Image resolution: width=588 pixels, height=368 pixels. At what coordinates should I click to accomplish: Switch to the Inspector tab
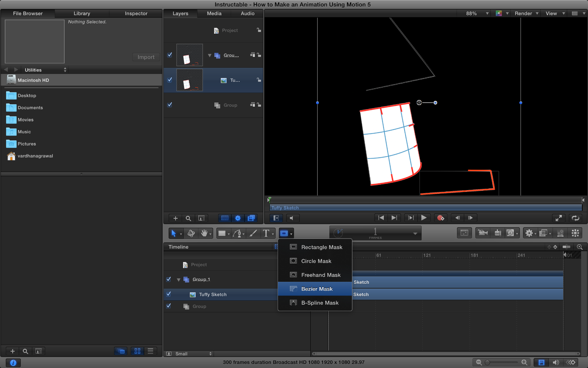136,13
